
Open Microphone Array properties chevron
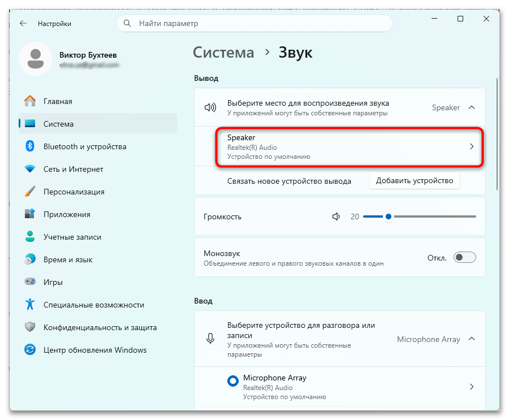472,387
